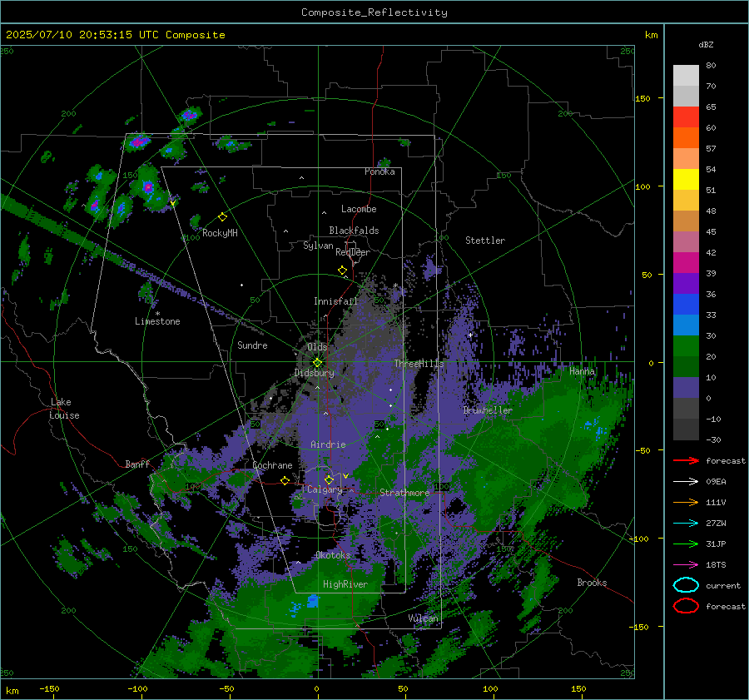The width and height of the screenshot is (749, 700).
Task: Click the Innisfail town label
Action: point(335,301)
